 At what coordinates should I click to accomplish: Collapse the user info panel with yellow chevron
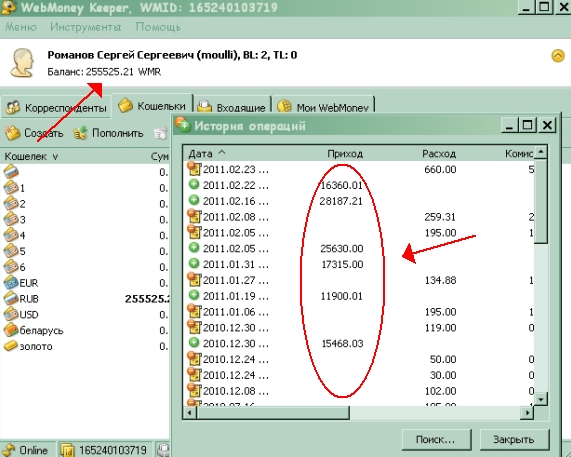[558, 56]
